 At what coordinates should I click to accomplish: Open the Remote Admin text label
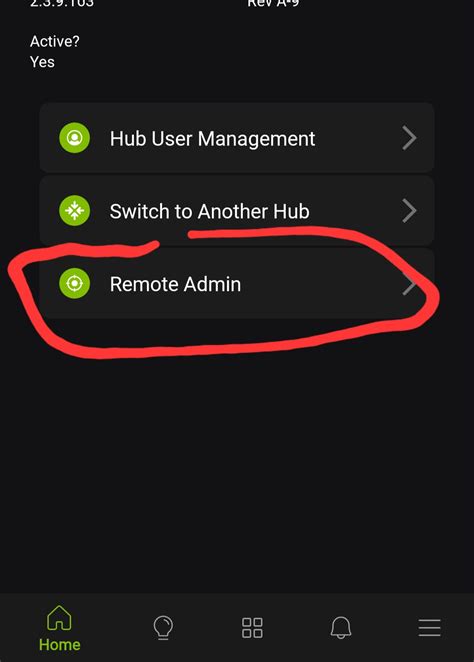[175, 284]
